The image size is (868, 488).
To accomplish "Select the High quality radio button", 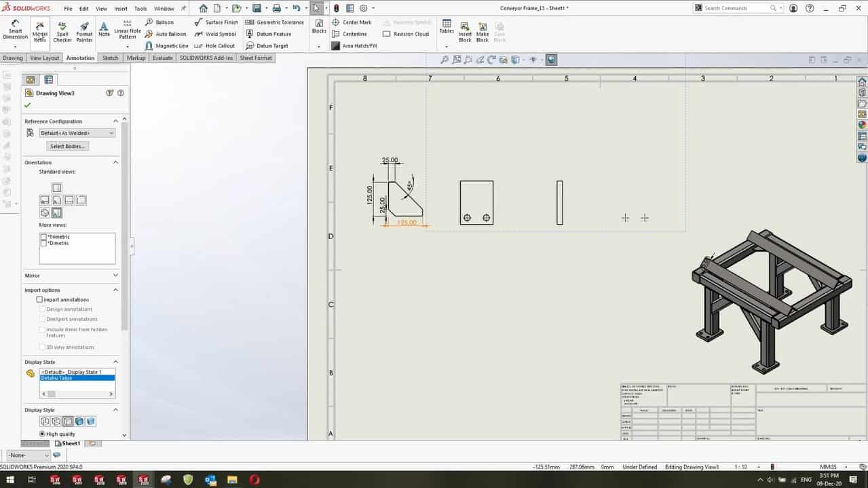I will [x=43, y=434].
